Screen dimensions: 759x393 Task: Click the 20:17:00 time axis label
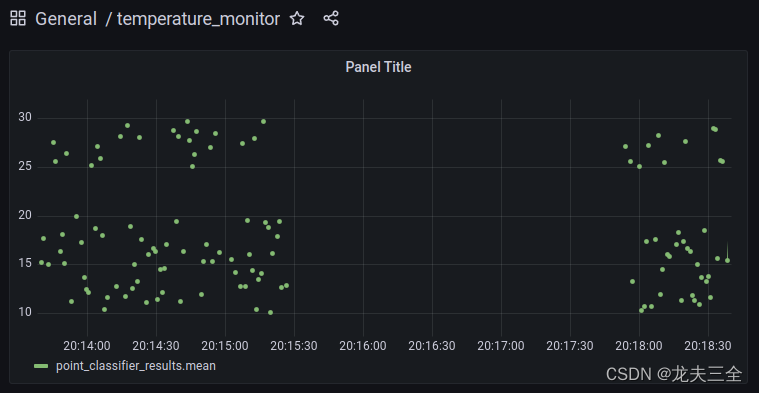[501, 346]
